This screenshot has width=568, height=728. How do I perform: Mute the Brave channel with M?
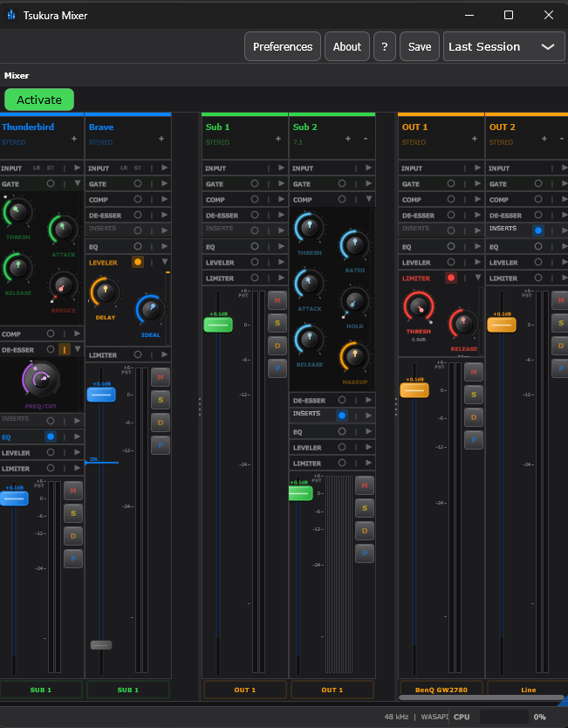(160, 377)
